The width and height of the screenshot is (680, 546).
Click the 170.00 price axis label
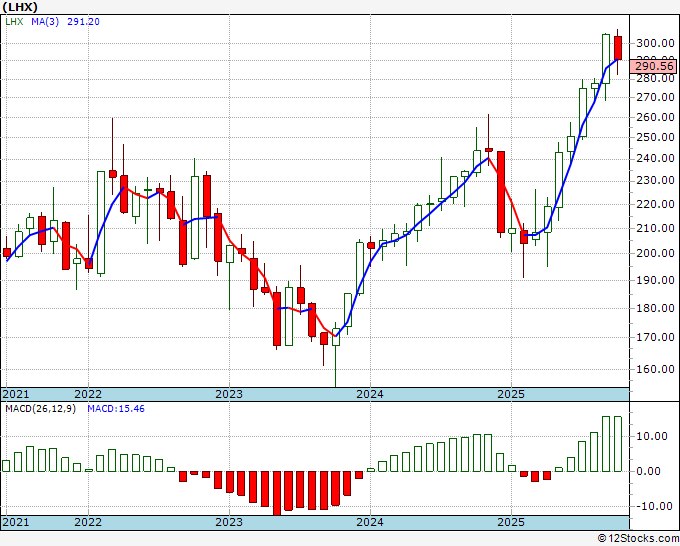tap(655, 337)
